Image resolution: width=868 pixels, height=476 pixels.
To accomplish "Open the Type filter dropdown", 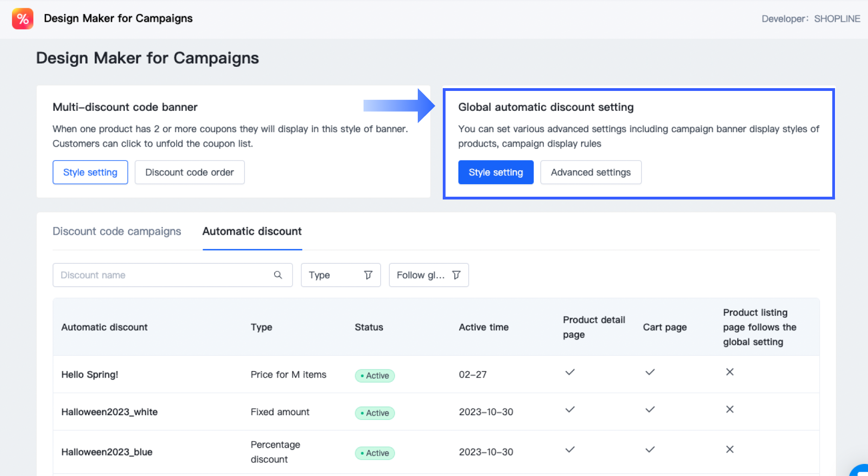I will pos(340,275).
